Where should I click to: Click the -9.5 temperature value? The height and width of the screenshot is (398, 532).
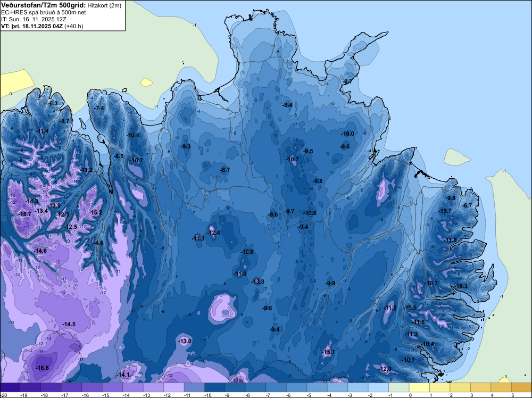pyautogui.click(x=308, y=151)
